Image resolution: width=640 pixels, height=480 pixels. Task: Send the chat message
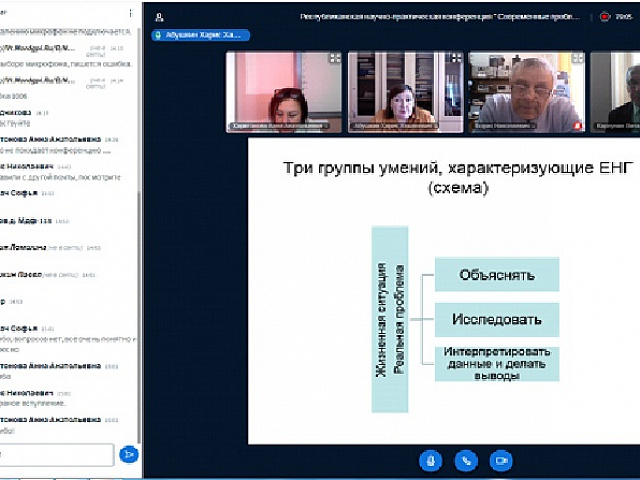click(127, 454)
